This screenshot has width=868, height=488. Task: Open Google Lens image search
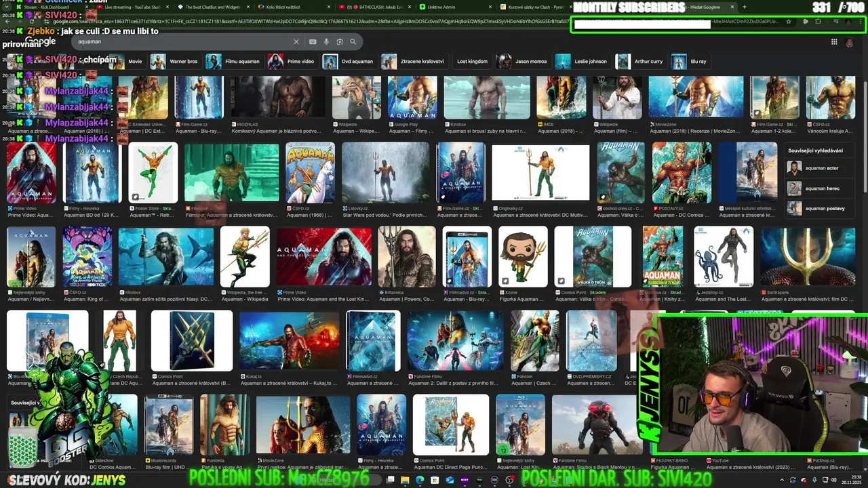(x=340, y=41)
